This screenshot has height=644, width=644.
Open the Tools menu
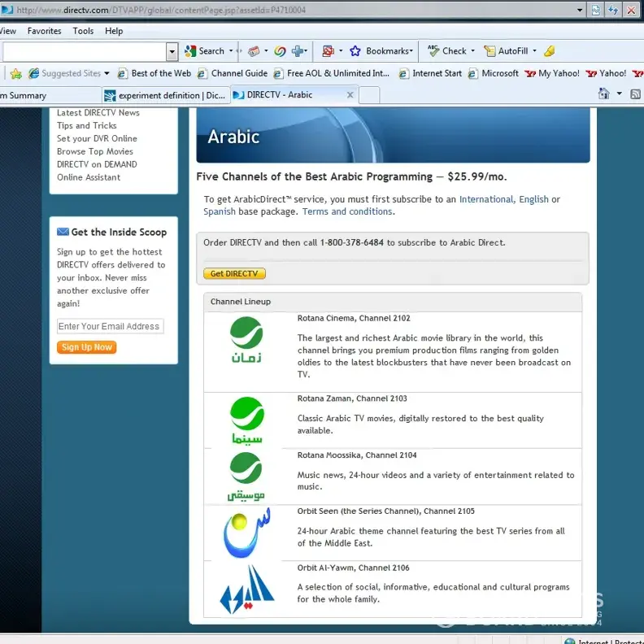[83, 31]
